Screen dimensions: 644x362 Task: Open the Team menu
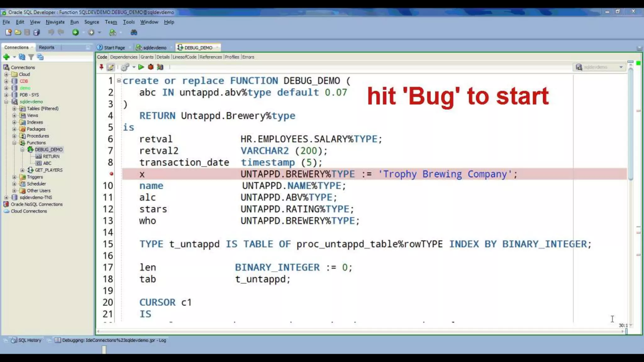tap(111, 22)
